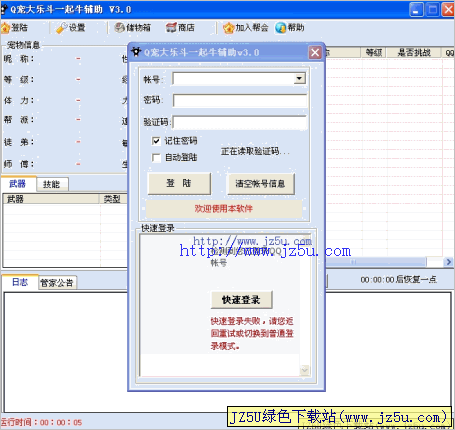Viewport: 455px width, 430px height.
Task: Click 清空帐号信息 button
Action: pos(261,184)
